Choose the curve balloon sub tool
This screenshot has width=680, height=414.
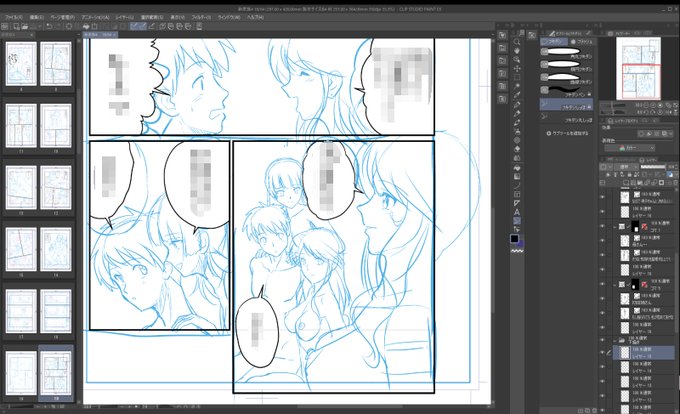click(566, 77)
